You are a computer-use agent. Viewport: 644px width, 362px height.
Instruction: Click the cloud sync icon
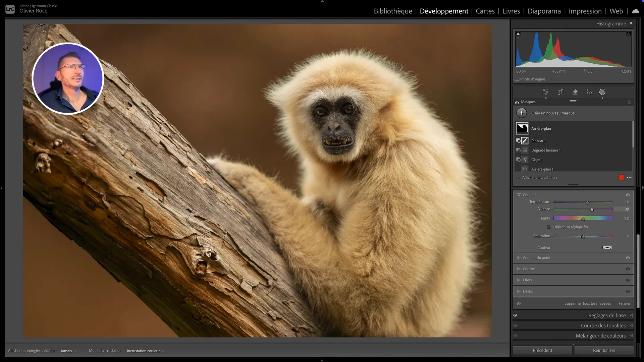click(635, 11)
